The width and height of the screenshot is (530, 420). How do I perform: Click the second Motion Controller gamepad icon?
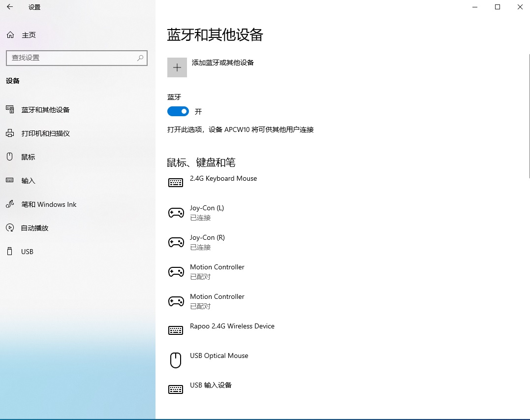(176, 301)
